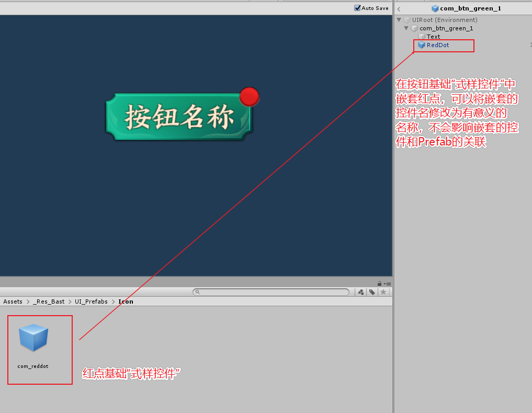Toggle the Auto Save checkbox
The height and width of the screenshot is (413, 532).
click(357, 8)
